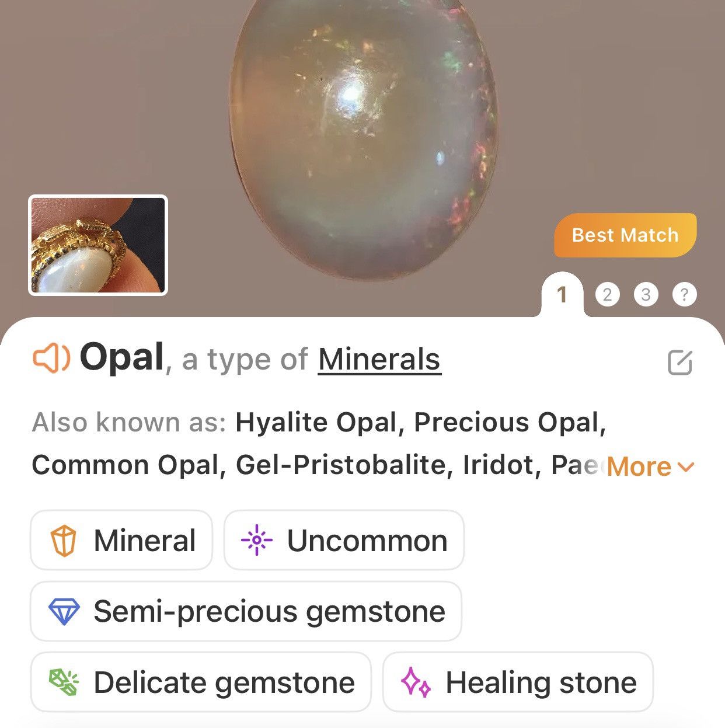Open the ring photo thumbnail
The width and height of the screenshot is (725, 728).
pos(98,245)
